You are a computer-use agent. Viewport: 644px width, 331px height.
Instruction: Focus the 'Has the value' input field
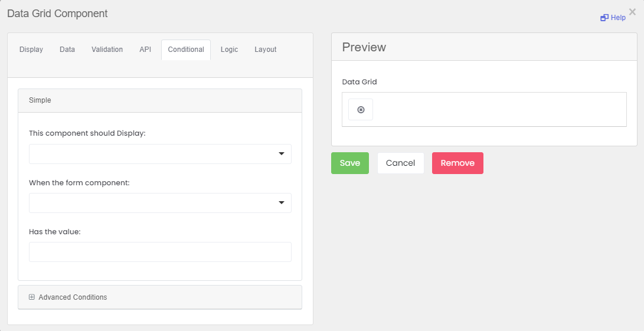(x=160, y=252)
